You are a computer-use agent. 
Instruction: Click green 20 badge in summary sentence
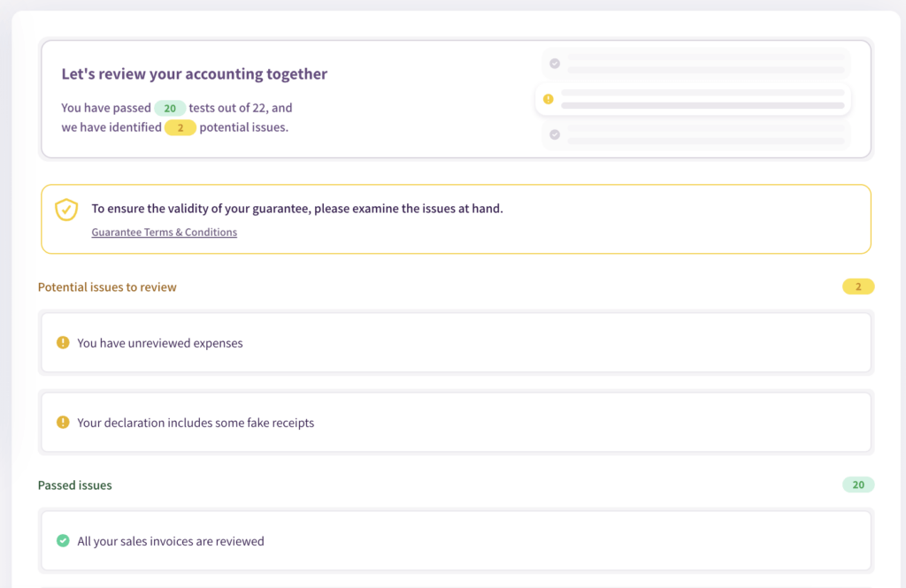[170, 108]
